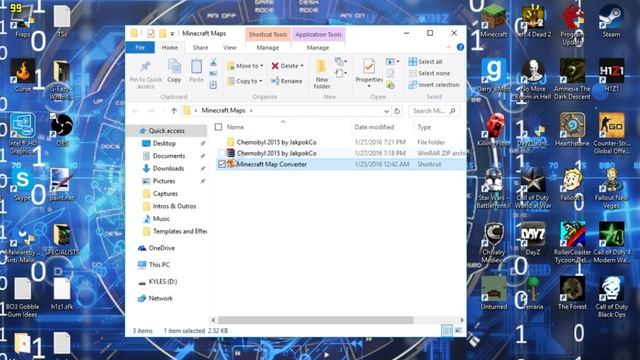The image size is (640, 360).
Task: Open the Delete dropdown in ribbon
Action: pos(302,66)
